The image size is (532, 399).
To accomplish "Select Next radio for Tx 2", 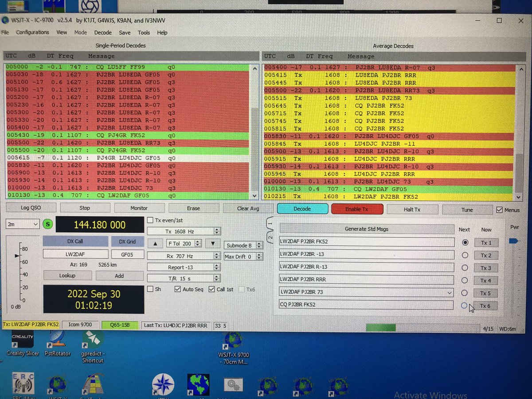I will pos(465,255).
